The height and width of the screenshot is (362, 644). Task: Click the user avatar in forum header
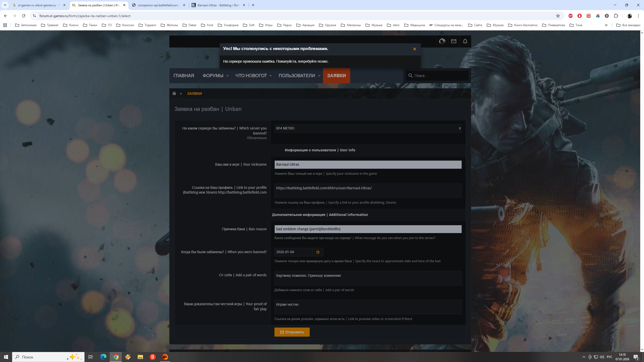[442, 41]
